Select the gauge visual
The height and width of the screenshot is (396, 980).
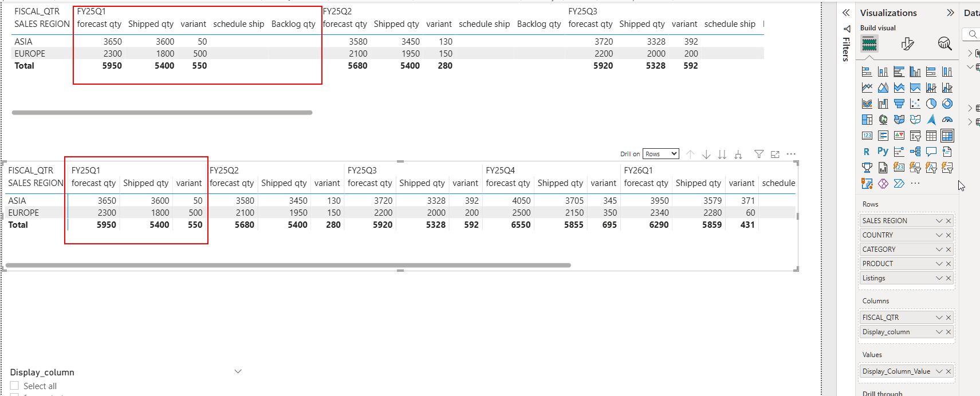947,120
